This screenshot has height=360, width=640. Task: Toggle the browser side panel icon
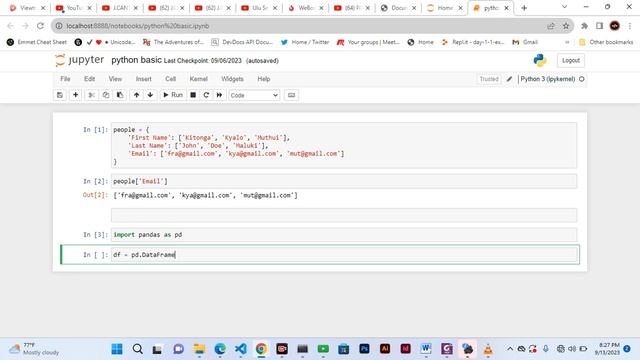pyautogui.click(x=599, y=26)
